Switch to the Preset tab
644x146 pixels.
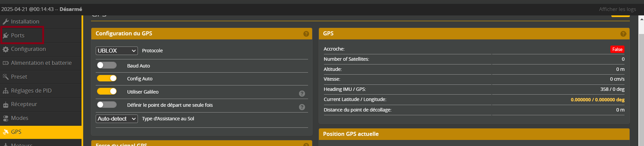pos(19,77)
